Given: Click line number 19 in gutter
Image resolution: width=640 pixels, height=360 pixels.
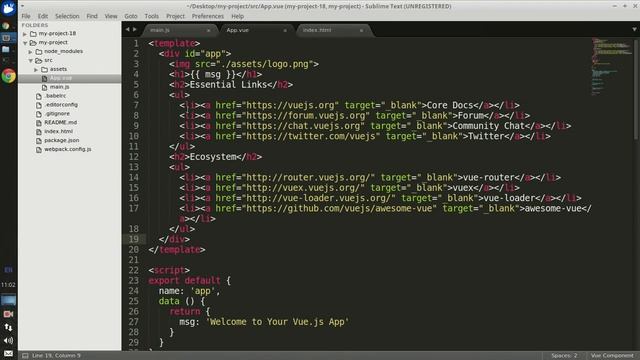Looking at the screenshot, I should click(134, 239).
